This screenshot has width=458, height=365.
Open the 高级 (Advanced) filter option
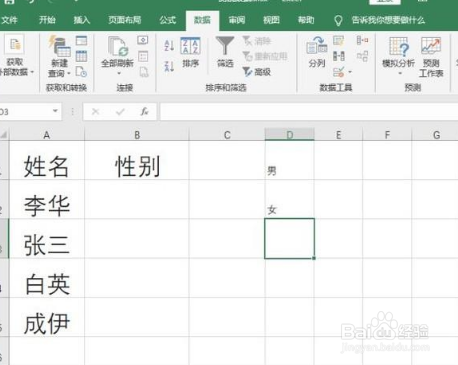pyautogui.click(x=257, y=71)
